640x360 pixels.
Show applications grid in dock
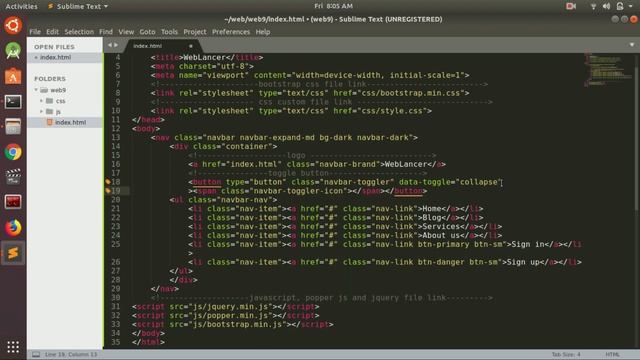(13, 347)
